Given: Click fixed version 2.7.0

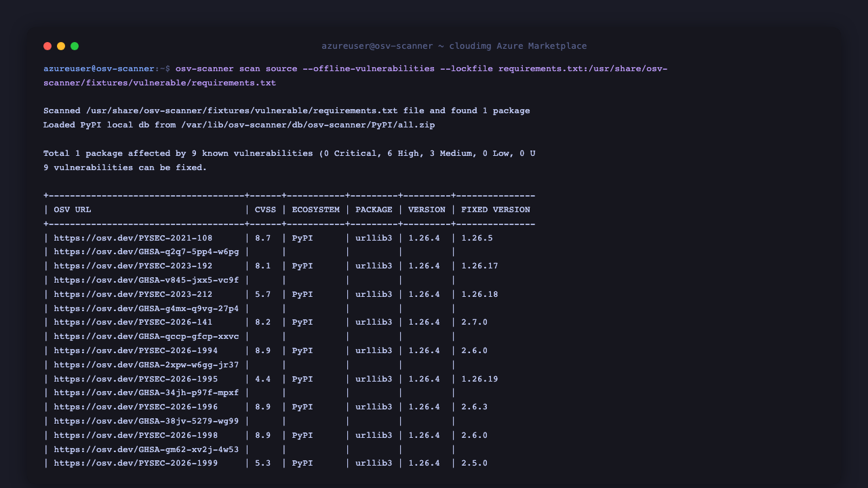Looking at the screenshot, I should tap(474, 322).
